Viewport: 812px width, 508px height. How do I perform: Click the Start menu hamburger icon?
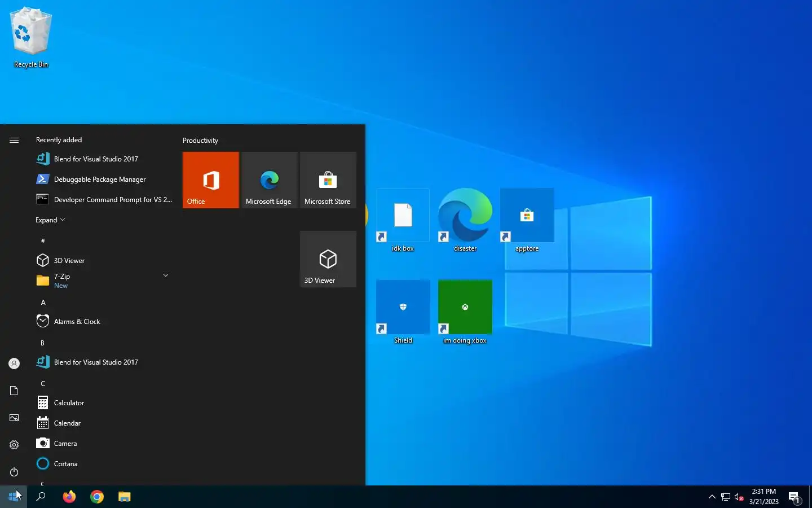pos(14,140)
